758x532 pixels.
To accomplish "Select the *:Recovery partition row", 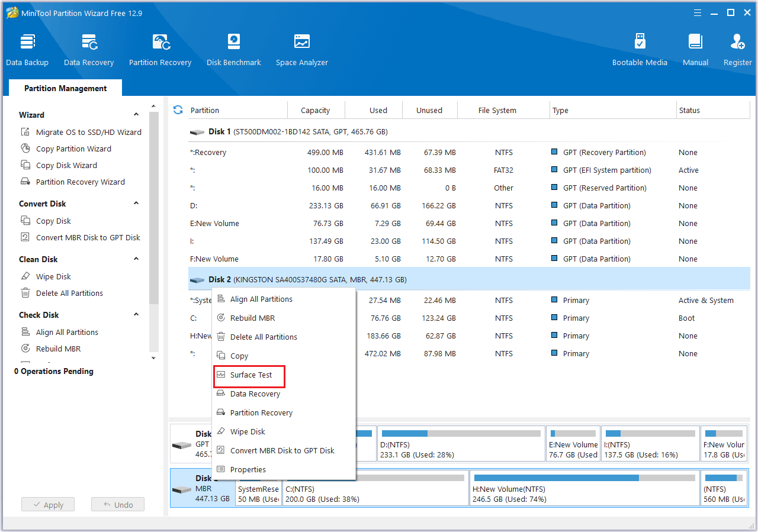I will point(469,153).
